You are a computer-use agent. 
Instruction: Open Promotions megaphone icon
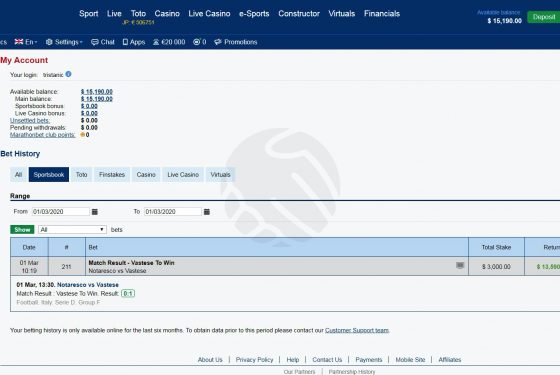(x=218, y=42)
